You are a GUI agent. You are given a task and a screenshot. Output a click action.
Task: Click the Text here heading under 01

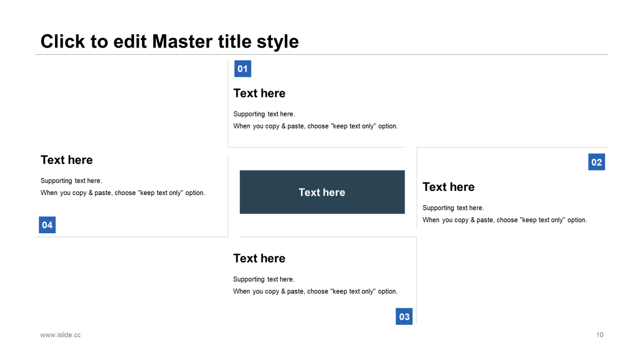point(260,93)
